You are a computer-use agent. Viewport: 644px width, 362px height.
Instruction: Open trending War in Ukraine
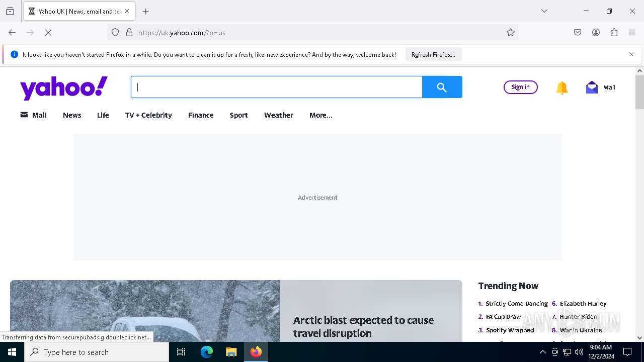click(581, 330)
